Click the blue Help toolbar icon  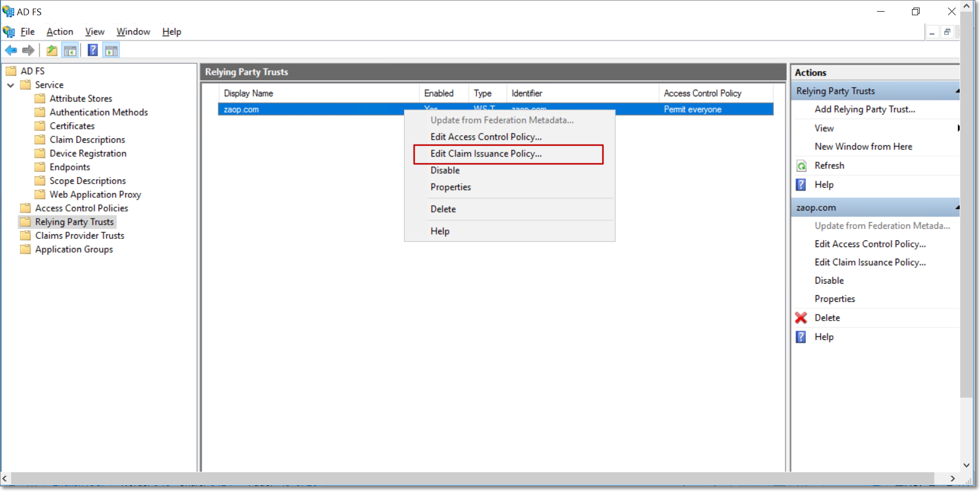click(92, 50)
